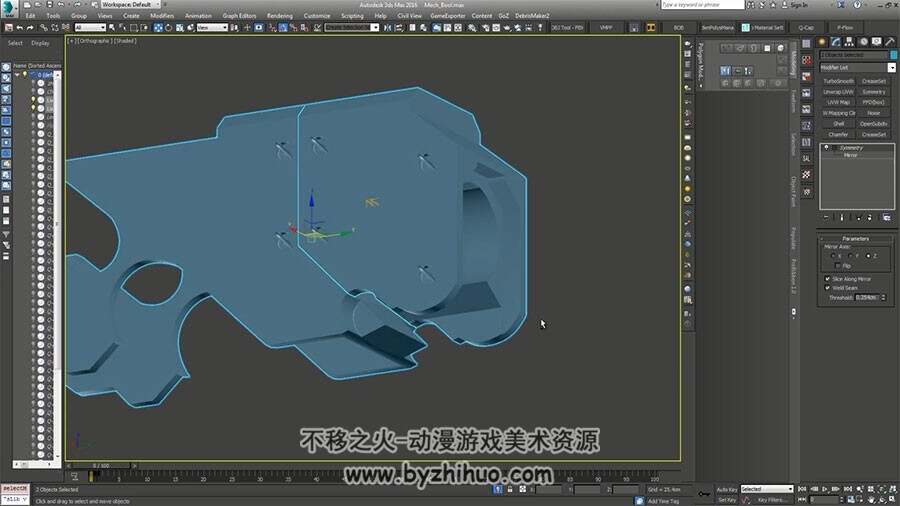This screenshot has width=900, height=506.
Task: Click the Threshold spinner arrows
Action: click(883, 298)
